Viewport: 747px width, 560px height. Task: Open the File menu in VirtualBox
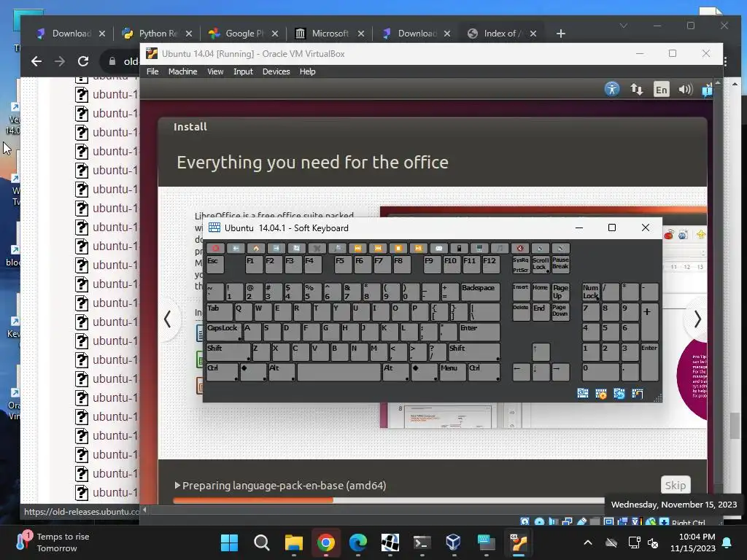(152, 71)
